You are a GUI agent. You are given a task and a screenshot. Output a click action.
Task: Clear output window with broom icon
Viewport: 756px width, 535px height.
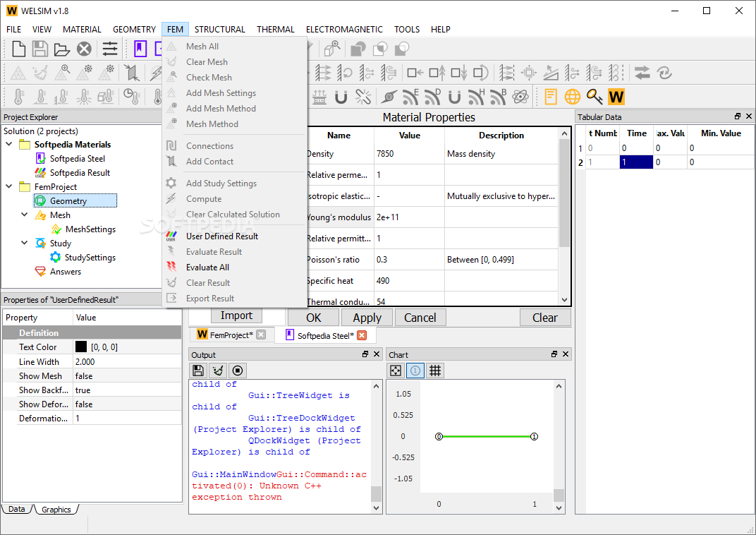tap(218, 371)
